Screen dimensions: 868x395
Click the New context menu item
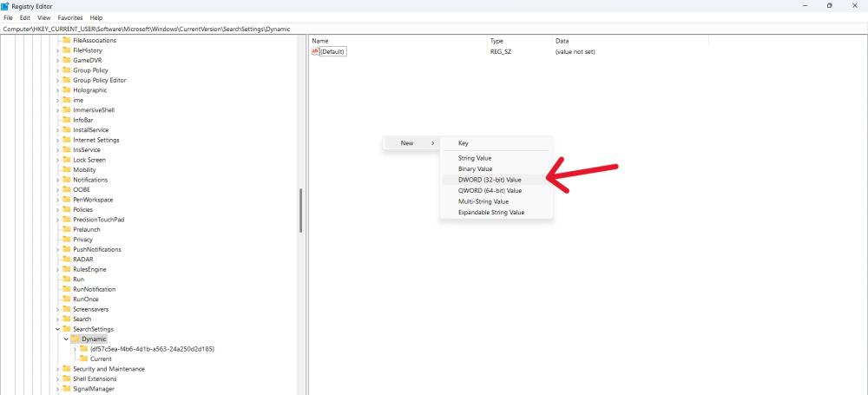pos(411,143)
